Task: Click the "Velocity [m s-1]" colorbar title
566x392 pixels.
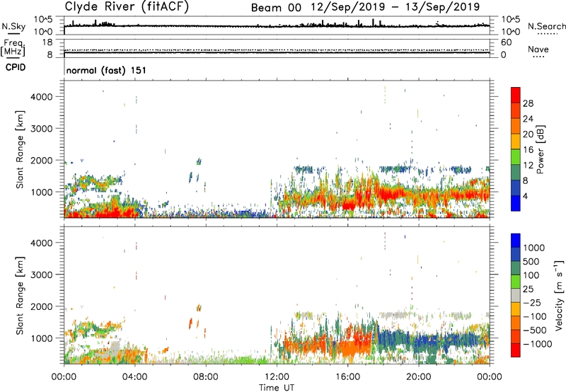Action: click(x=559, y=295)
